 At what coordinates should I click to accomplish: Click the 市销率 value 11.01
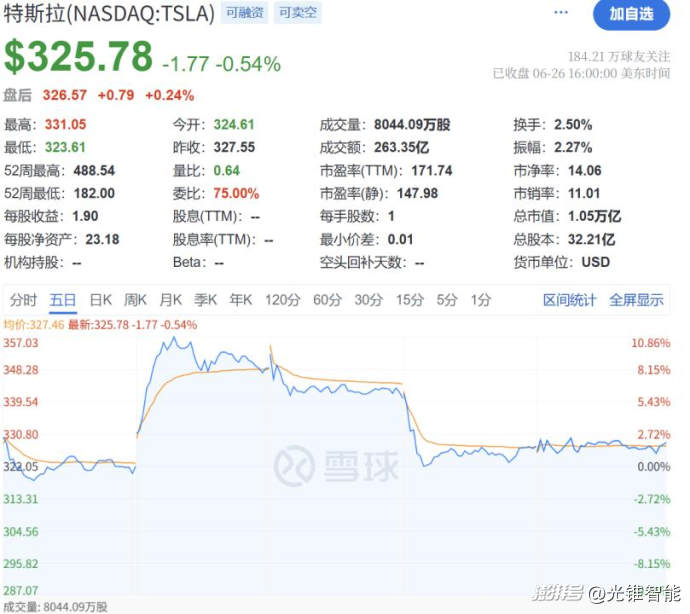584,193
